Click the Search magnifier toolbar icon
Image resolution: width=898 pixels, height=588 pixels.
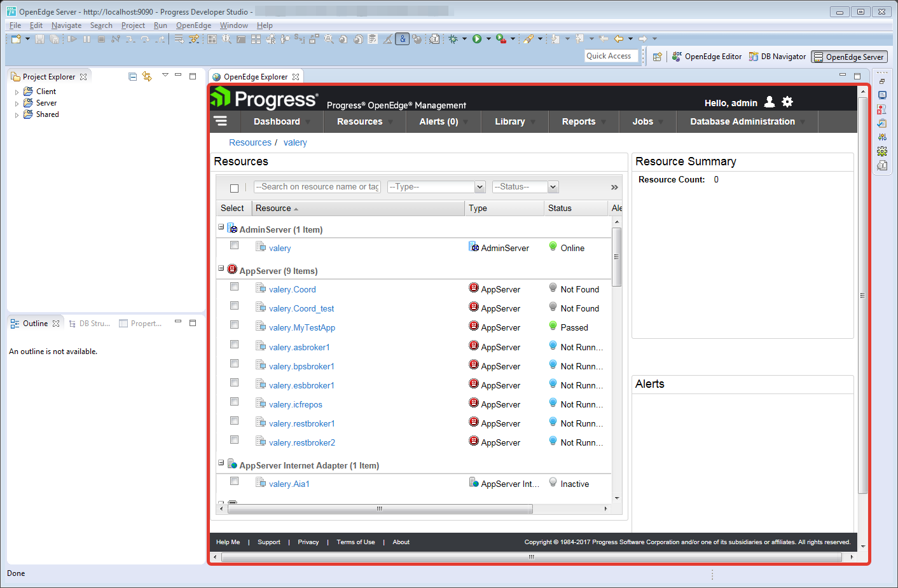329,39
